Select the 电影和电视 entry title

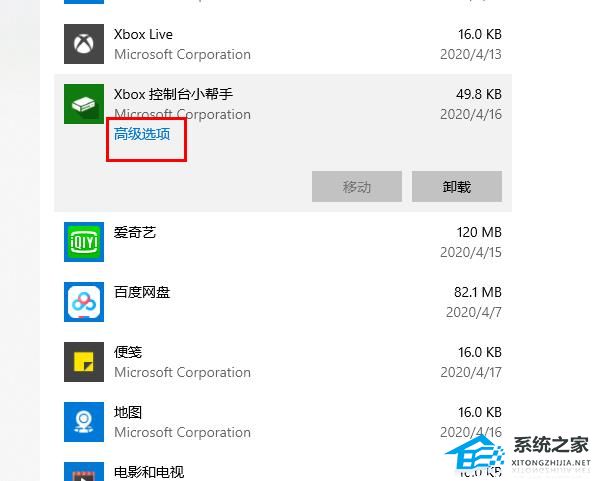(149, 472)
